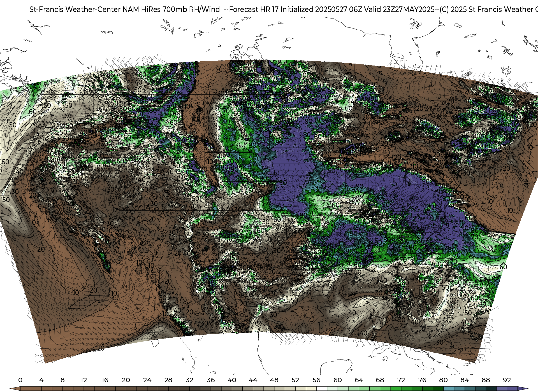Click the colorbar tick label '32'

tap(189, 380)
